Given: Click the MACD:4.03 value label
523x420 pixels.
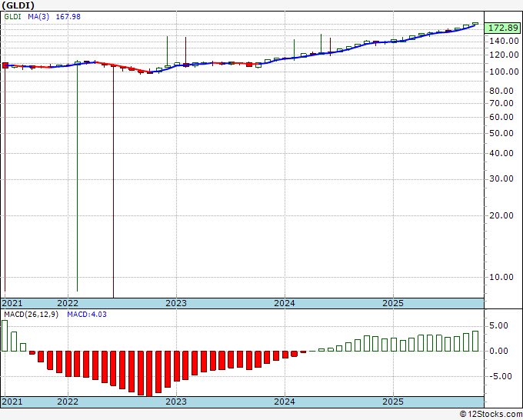Looking at the screenshot, I should point(87,315).
